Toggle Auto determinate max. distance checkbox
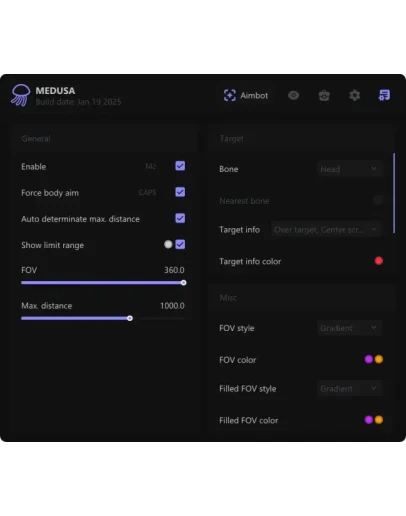The width and height of the screenshot is (406, 516). [180, 218]
